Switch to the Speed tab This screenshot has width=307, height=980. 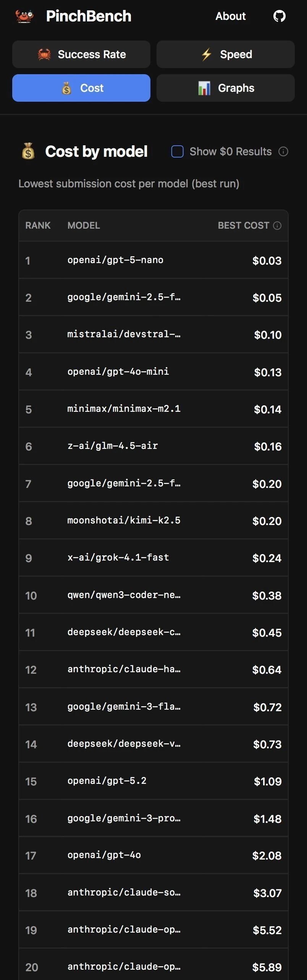click(226, 54)
